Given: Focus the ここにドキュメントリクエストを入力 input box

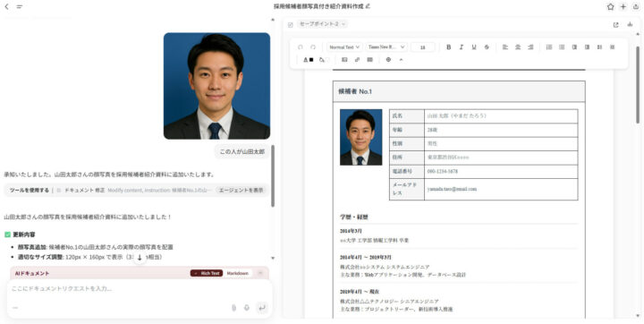Looking at the screenshot, I should (140, 288).
